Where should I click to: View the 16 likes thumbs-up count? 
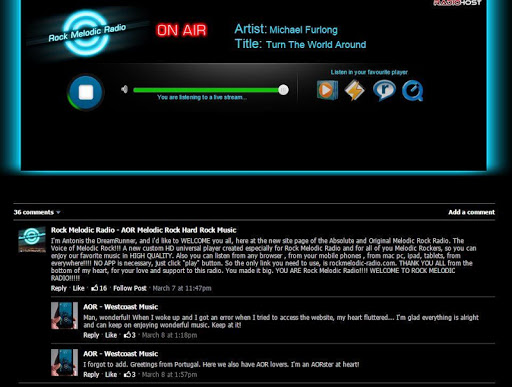(x=99, y=288)
